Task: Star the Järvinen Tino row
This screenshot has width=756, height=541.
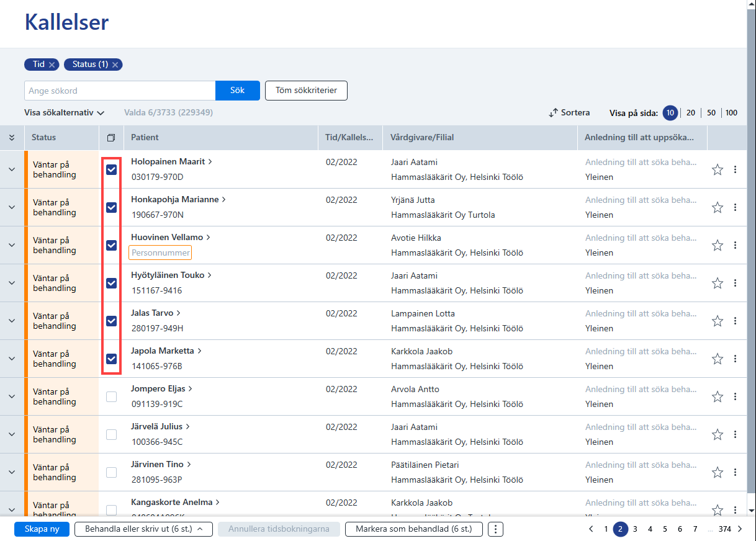Action: click(x=718, y=472)
